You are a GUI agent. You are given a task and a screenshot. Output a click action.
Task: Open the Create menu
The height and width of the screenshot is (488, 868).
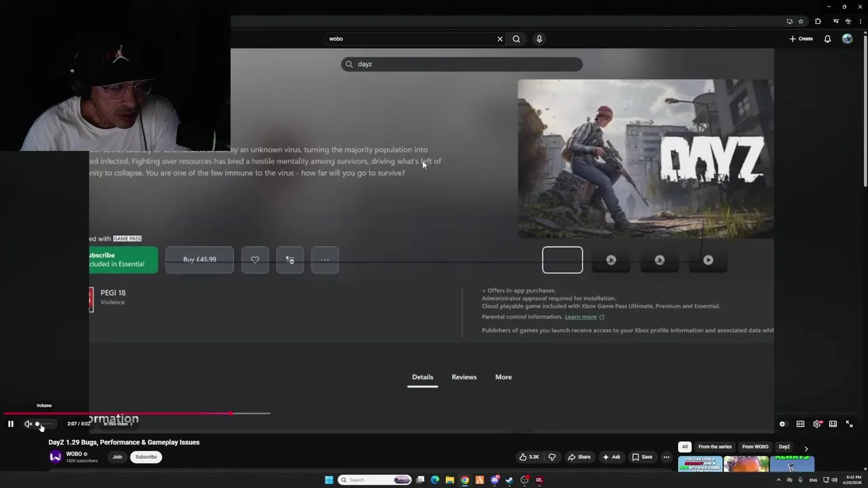pos(801,39)
